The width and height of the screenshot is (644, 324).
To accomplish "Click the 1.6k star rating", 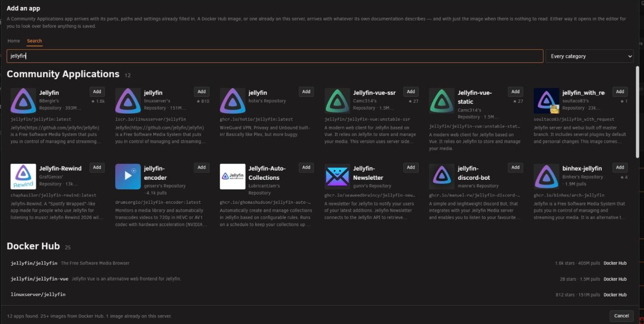I will tap(98, 101).
